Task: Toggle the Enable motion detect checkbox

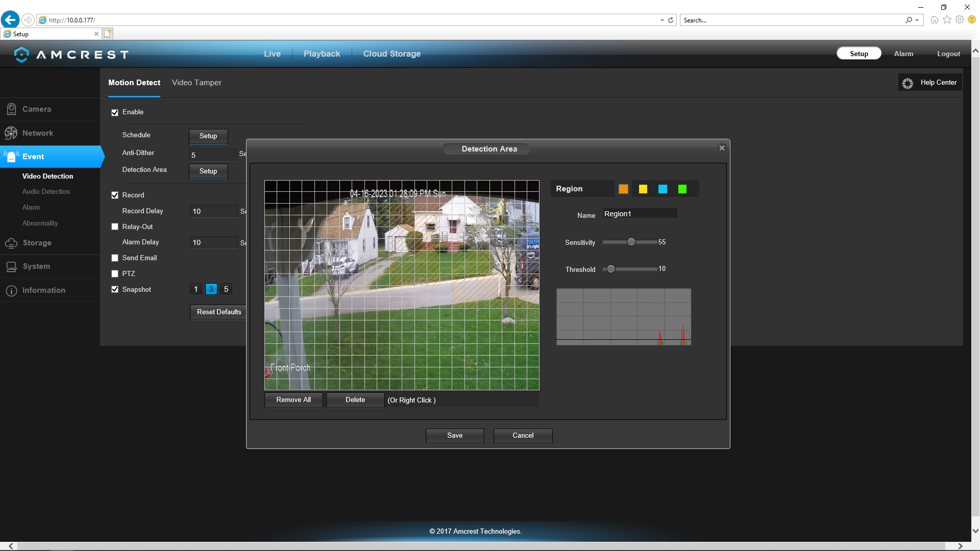Action: tap(115, 113)
